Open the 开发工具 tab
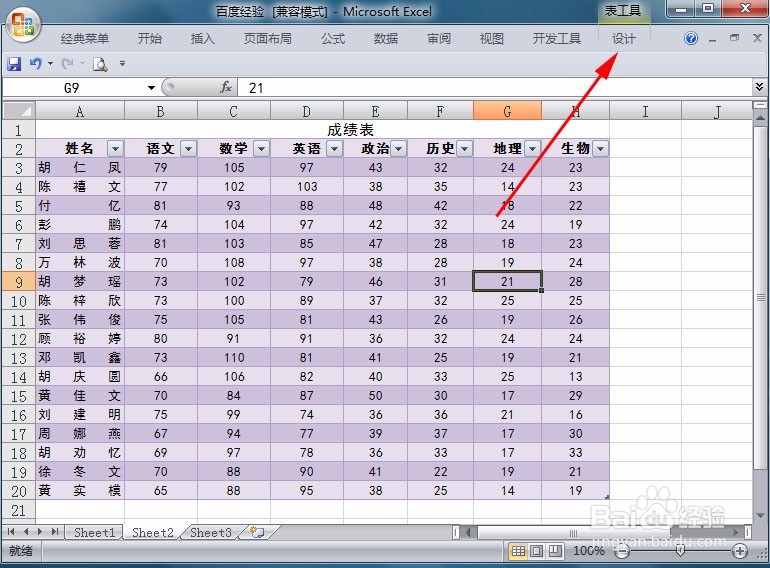The width and height of the screenshot is (770, 568). (x=556, y=38)
